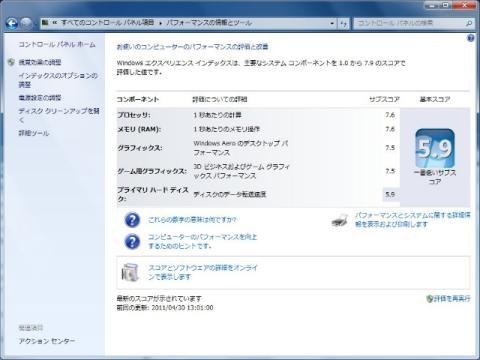This screenshot has width=480, height=360.
Task: Open 視覚効果の調整 link
Action: click(x=40, y=62)
